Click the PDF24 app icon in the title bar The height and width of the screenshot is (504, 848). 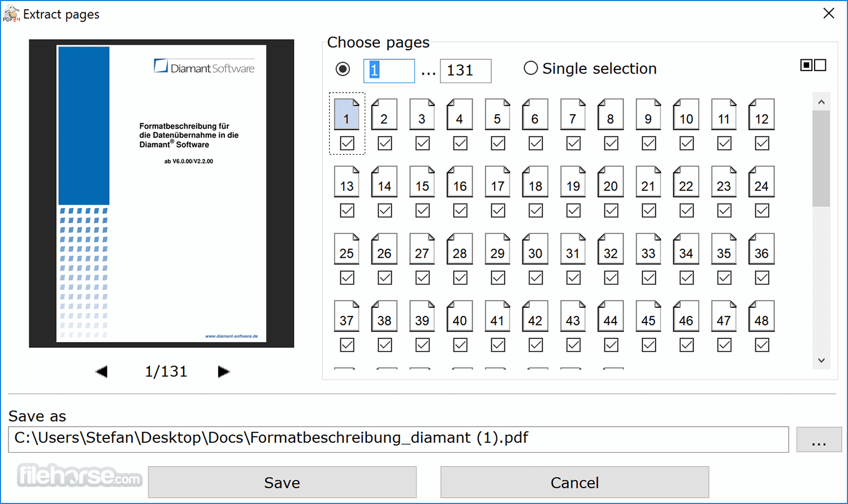pos(11,14)
